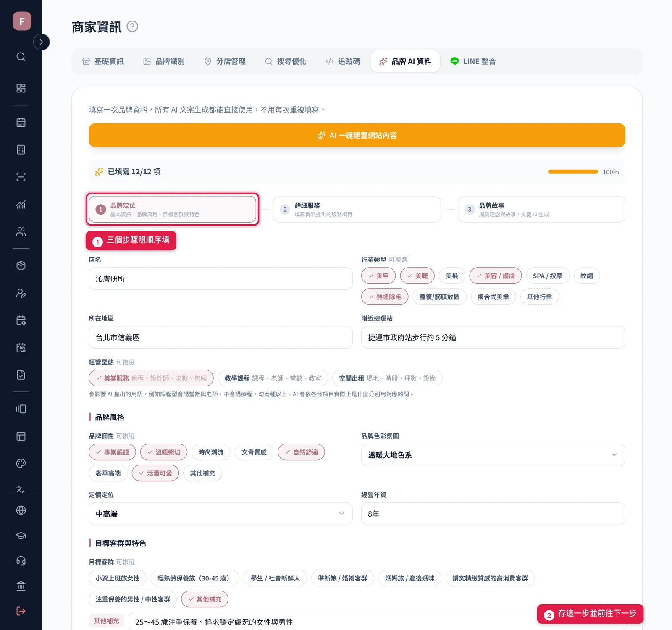The image size is (672, 630).
Task: Click the AI 一鍵建置網站內容 button
Action: pyautogui.click(x=357, y=135)
